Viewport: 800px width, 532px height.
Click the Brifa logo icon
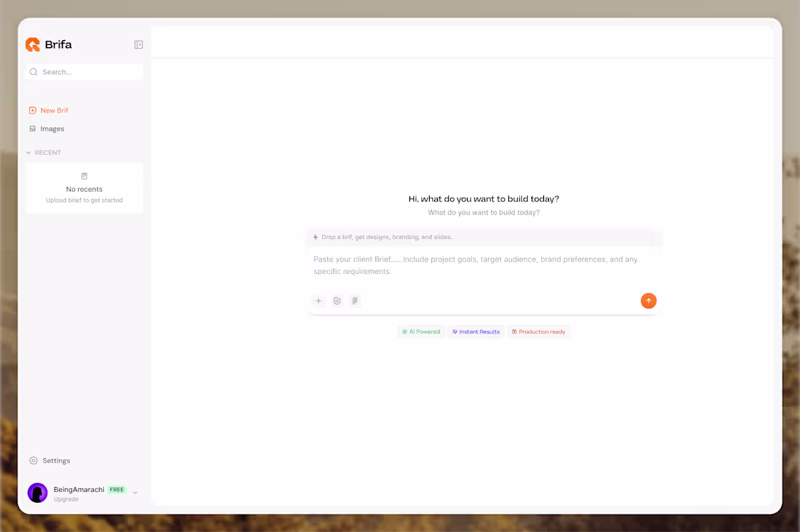coord(33,44)
